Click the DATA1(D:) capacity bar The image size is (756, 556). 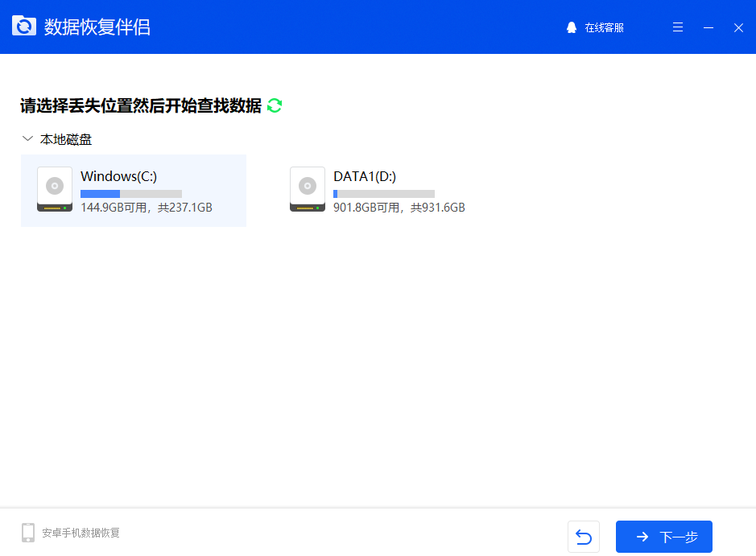point(383,193)
